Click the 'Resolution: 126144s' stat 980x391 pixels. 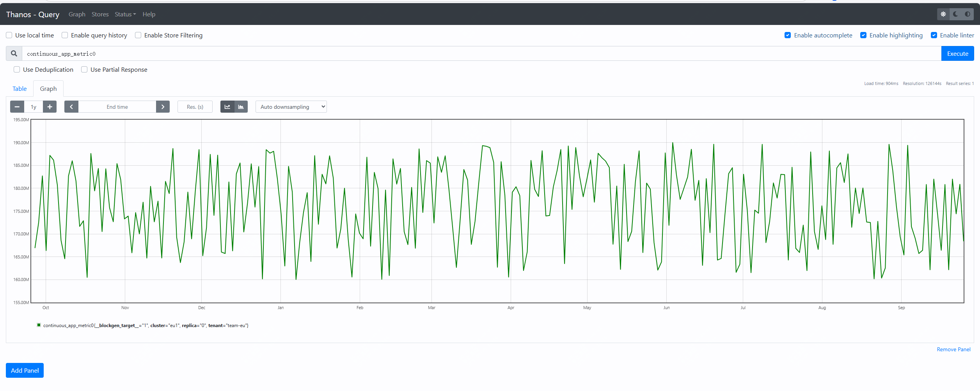922,83
